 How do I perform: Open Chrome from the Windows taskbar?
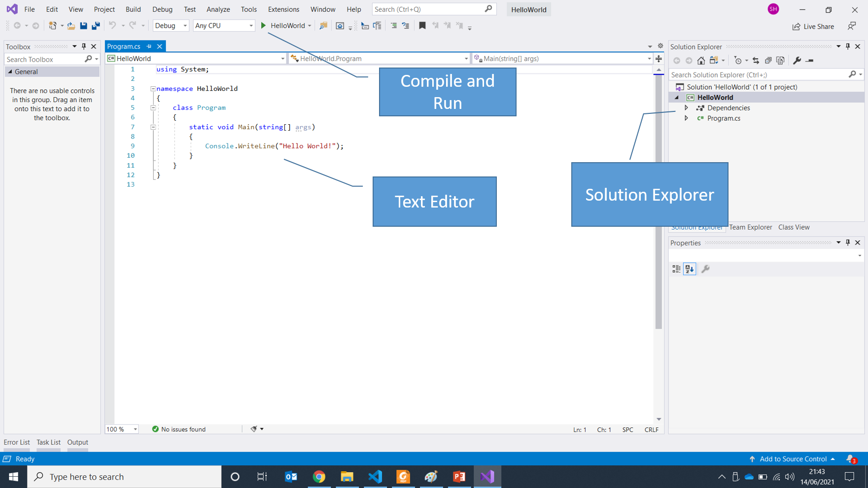click(319, 477)
